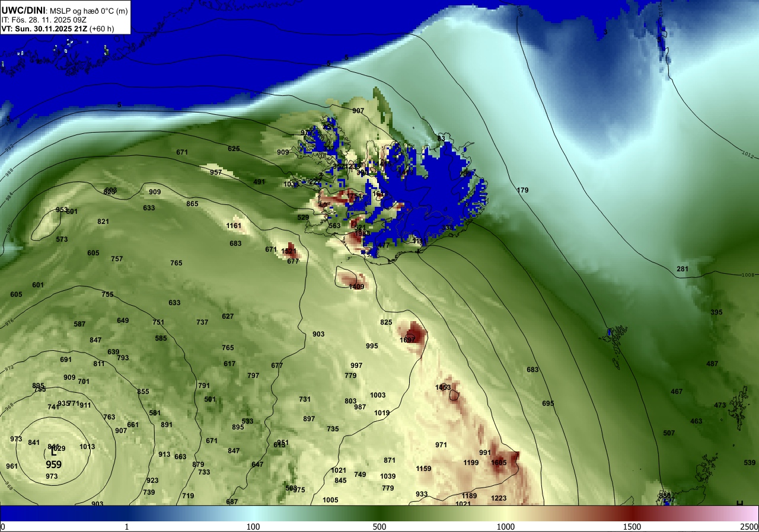The width and height of the screenshot is (759, 532).
Task: Click the 539 value on the map
Action: [750, 463]
